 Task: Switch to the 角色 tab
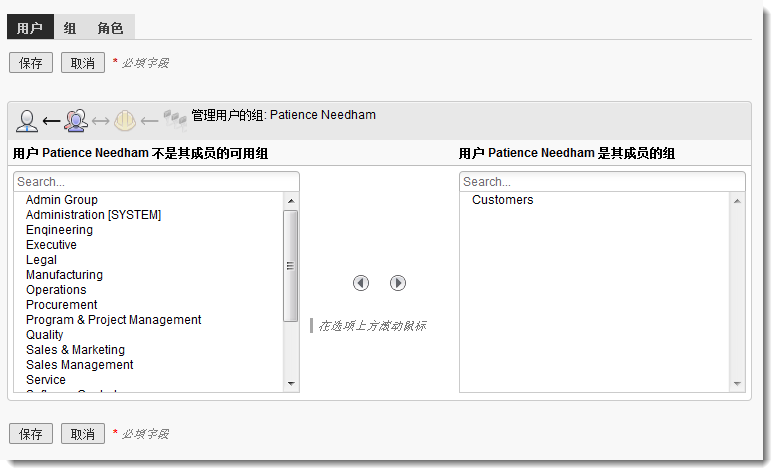[x=110, y=28]
